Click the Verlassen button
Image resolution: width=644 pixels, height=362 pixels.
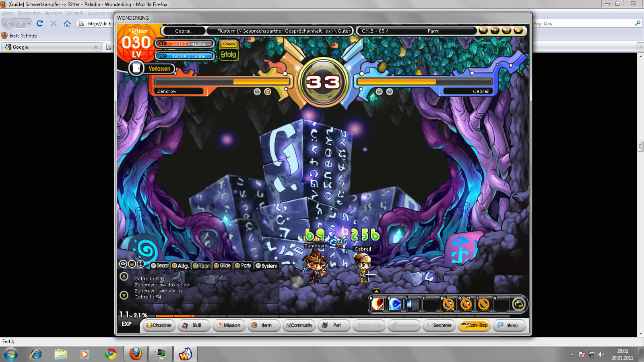pyautogui.click(x=159, y=68)
